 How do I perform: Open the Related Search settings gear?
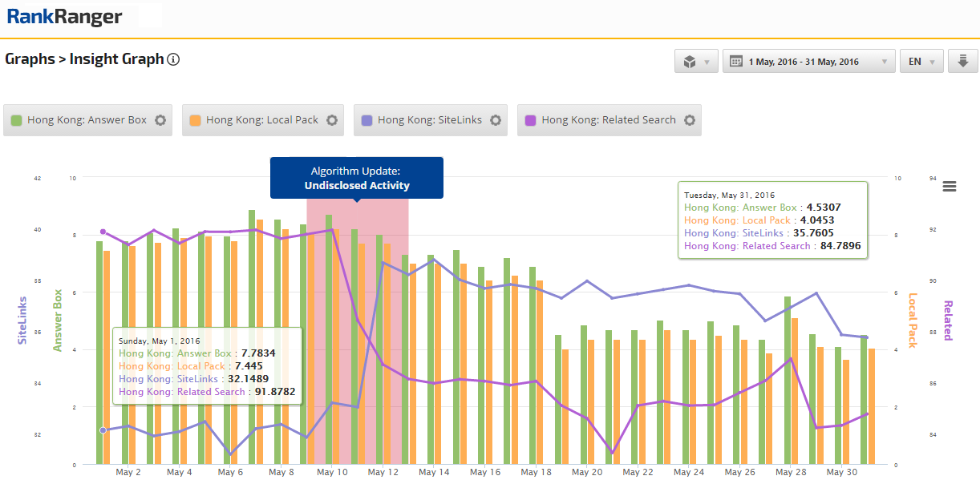point(690,120)
